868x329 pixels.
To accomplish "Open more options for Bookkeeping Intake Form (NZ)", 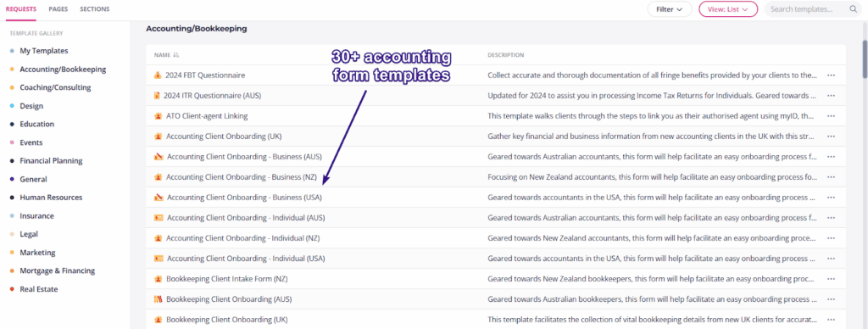I will point(831,279).
